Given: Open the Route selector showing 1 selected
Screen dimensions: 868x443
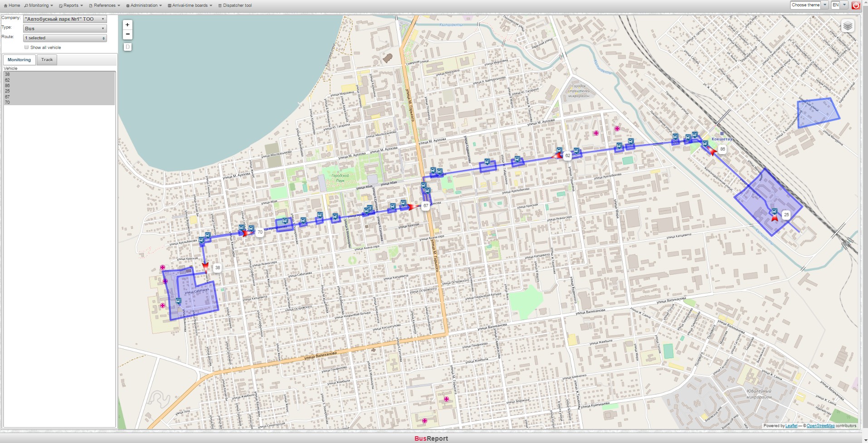Looking at the screenshot, I should click(65, 38).
